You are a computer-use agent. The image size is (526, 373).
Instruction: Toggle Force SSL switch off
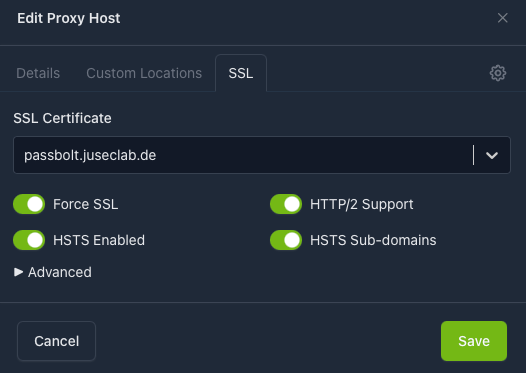pos(29,204)
